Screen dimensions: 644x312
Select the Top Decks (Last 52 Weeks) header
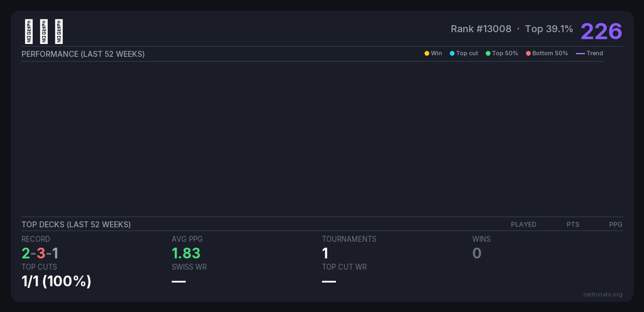coord(76,225)
